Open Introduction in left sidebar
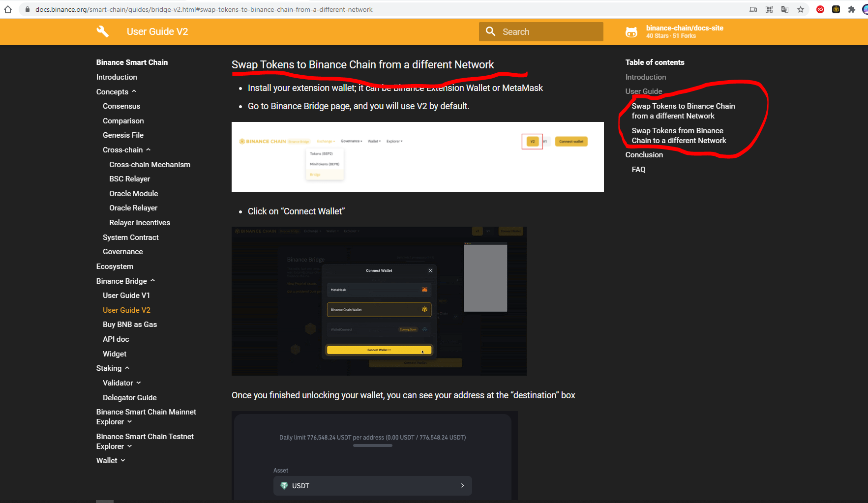Image resolution: width=868 pixels, height=503 pixels. pos(117,77)
